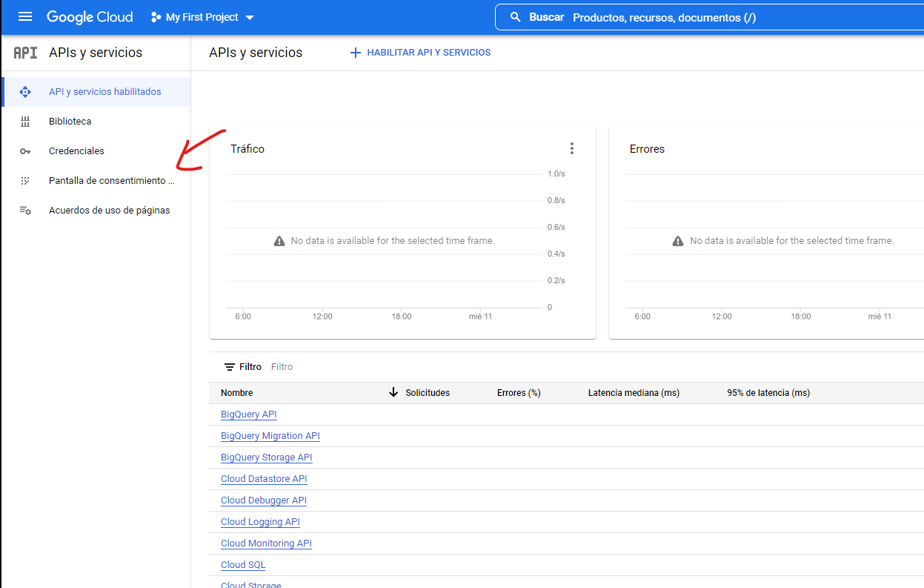Click the Google Cloud logo
This screenshot has width=924, height=588.
[x=90, y=16]
